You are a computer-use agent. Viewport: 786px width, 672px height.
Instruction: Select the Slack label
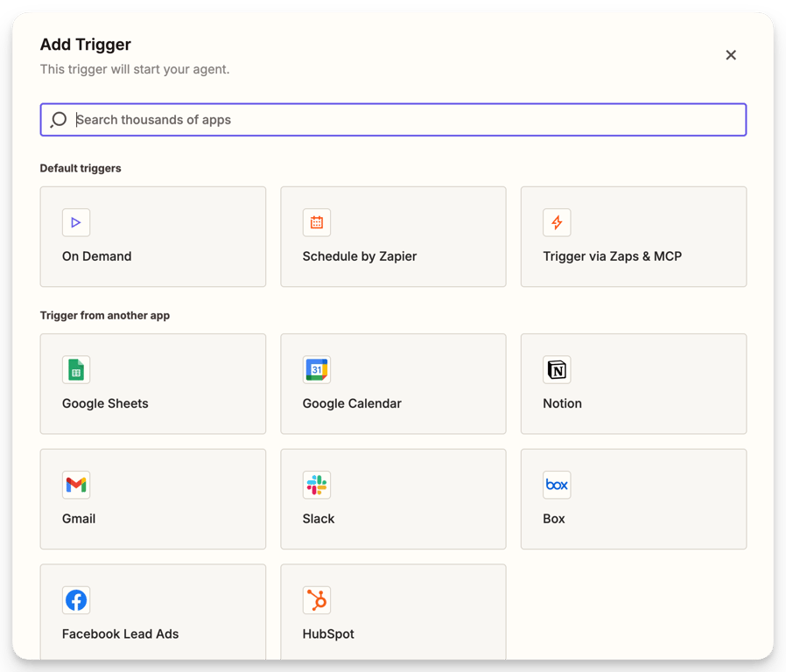pyautogui.click(x=319, y=519)
